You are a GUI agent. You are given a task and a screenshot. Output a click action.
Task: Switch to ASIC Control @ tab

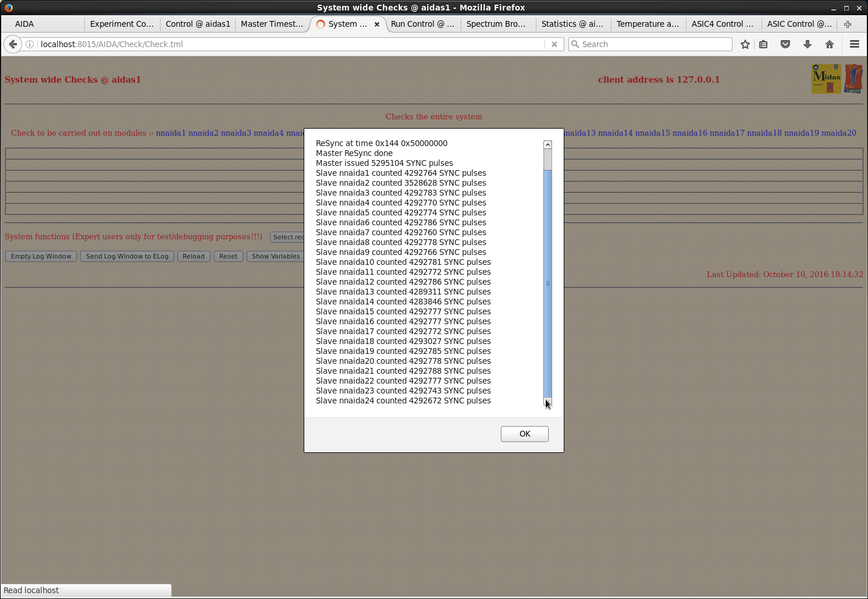(x=799, y=24)
